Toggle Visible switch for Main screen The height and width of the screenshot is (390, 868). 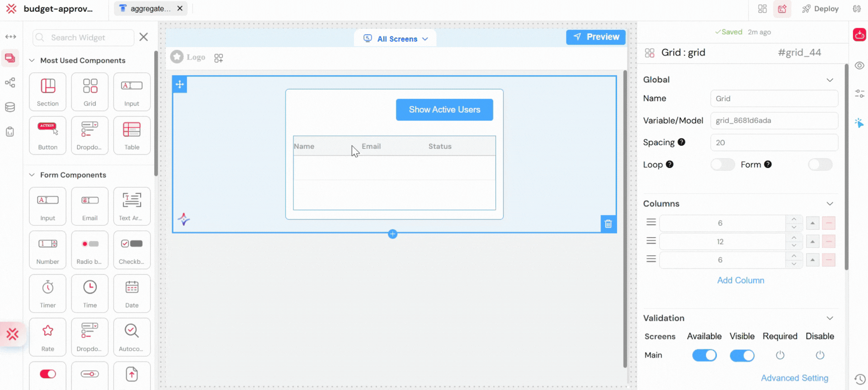click(742, 356)
